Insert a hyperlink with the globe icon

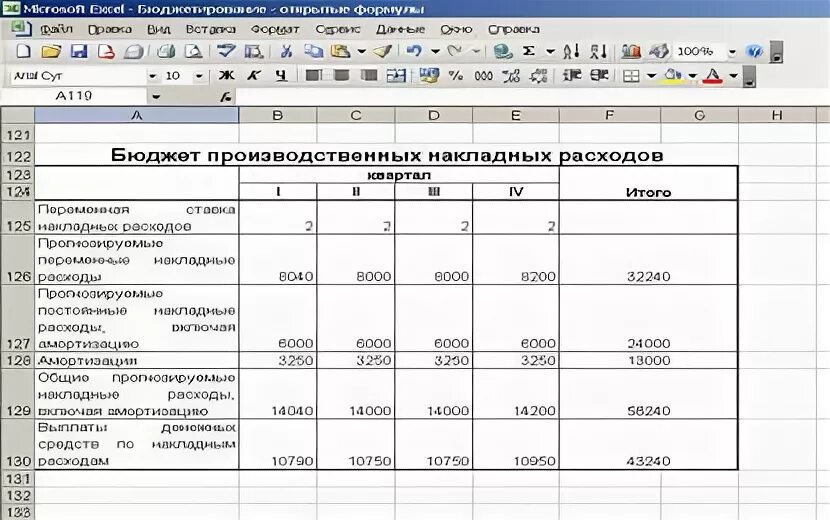click(x=502, y=51)
